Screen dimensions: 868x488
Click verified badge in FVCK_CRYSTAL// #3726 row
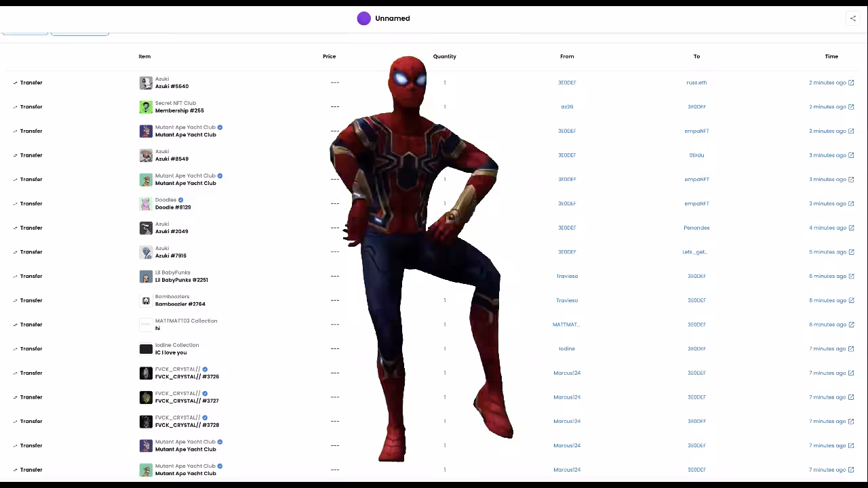click(x=205, y=369)
